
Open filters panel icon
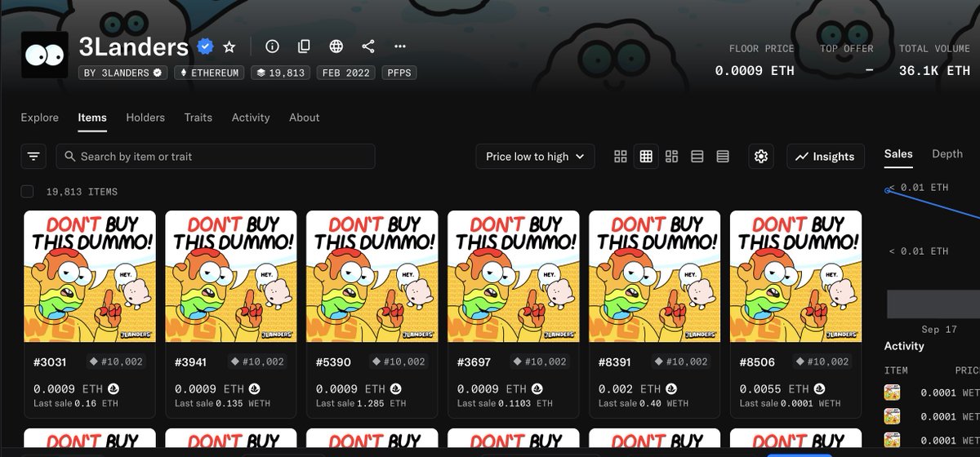pyautogui.click(x=33, y=156)
